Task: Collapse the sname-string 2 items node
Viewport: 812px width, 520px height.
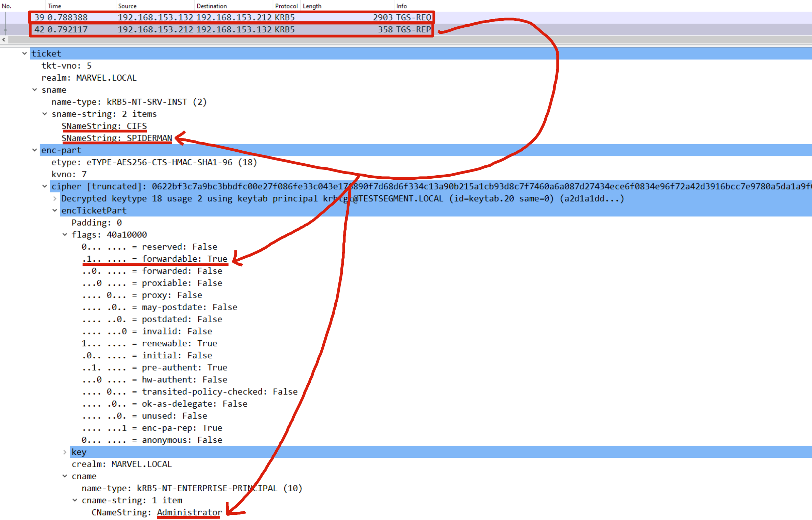Action: coord(44,114)
